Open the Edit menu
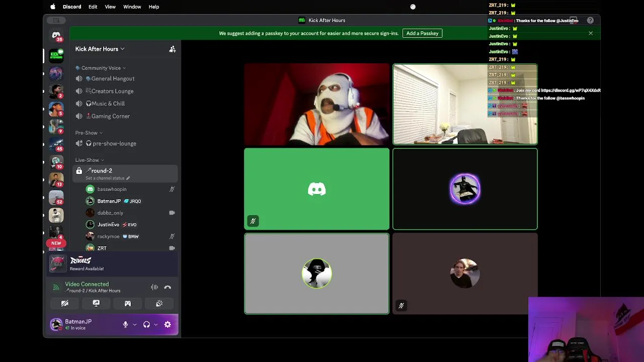644x362 pixels. (93, 7)
